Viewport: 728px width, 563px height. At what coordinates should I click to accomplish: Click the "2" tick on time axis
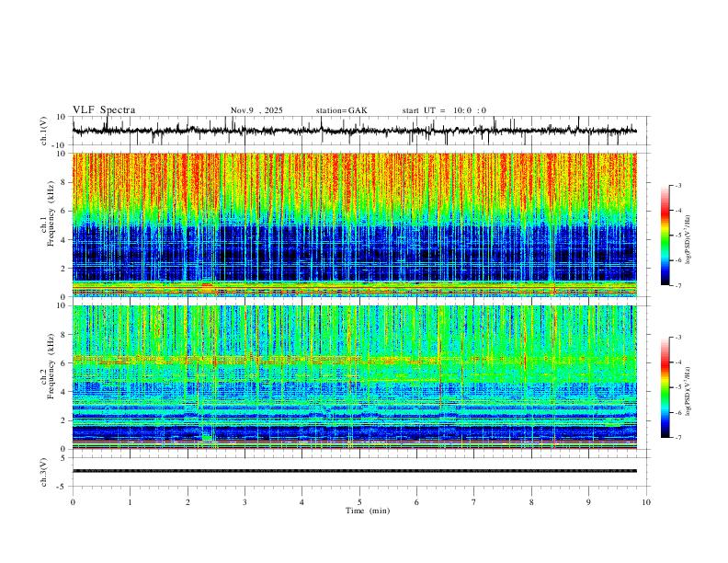coord(188,502)
